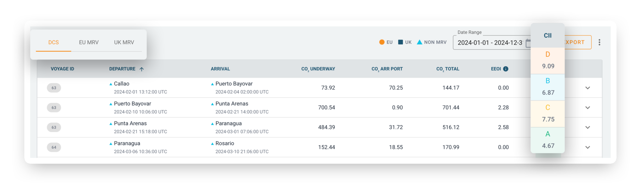Select CII rating D 9.09 cell
Screen dimensions: 644x187
click(x=547, y=60)
